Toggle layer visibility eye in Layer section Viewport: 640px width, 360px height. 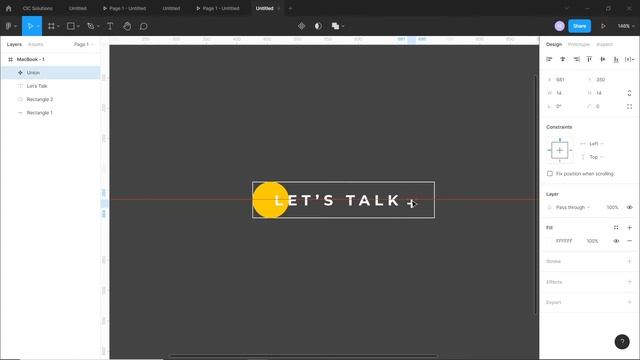629,207
